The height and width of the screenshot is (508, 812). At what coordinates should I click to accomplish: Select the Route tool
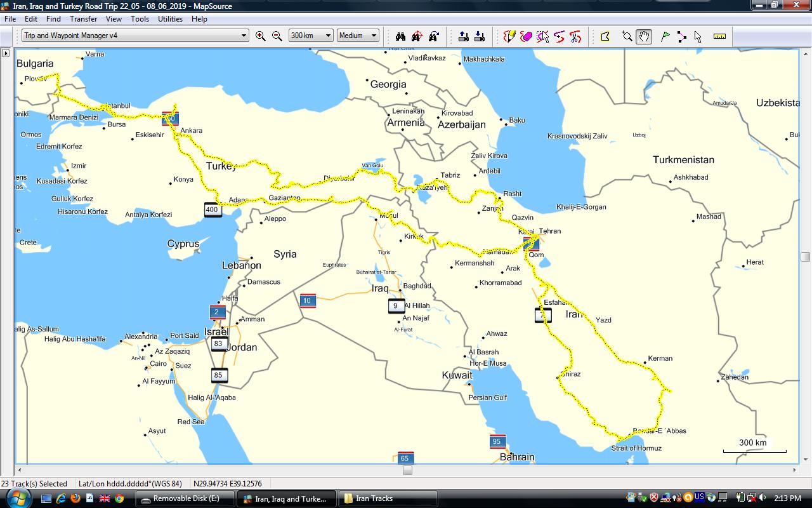(x=681, y=36)
